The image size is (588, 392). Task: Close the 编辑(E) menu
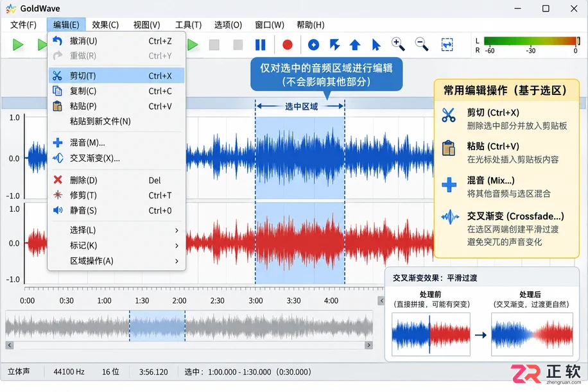(x=66, y=25)
